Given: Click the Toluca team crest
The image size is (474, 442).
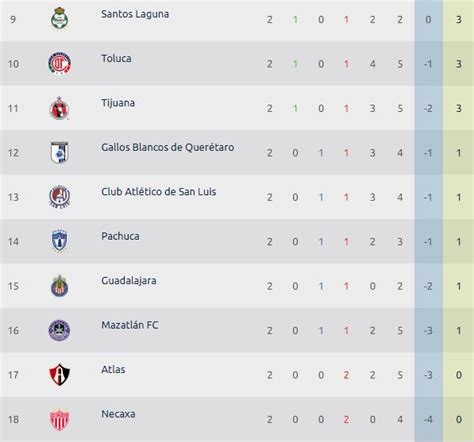Looking at the screenshot, I should coord(60,63).
